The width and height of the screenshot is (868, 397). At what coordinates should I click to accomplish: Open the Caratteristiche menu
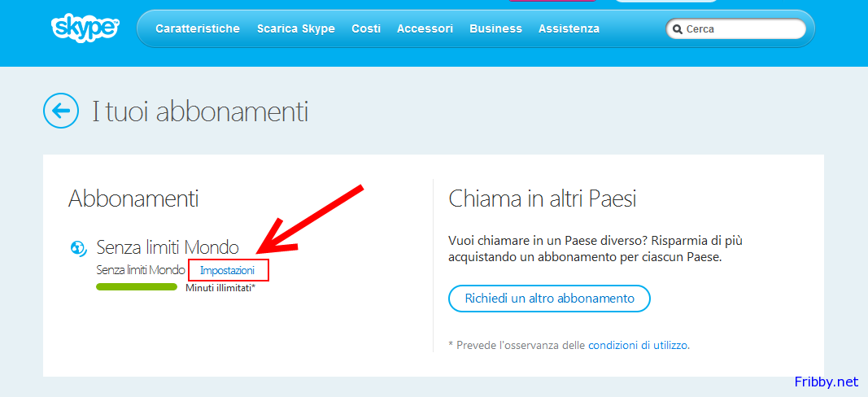point(198,28)
